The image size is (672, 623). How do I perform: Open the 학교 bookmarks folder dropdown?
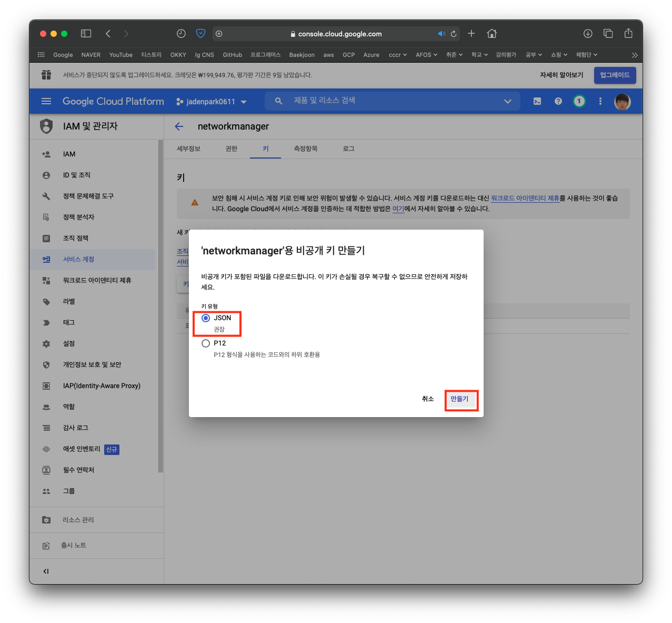click(479, 55)
